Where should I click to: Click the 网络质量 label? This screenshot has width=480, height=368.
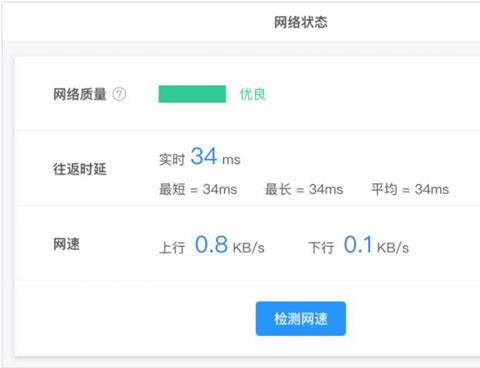pyautogui.click(x=80, y=94)
